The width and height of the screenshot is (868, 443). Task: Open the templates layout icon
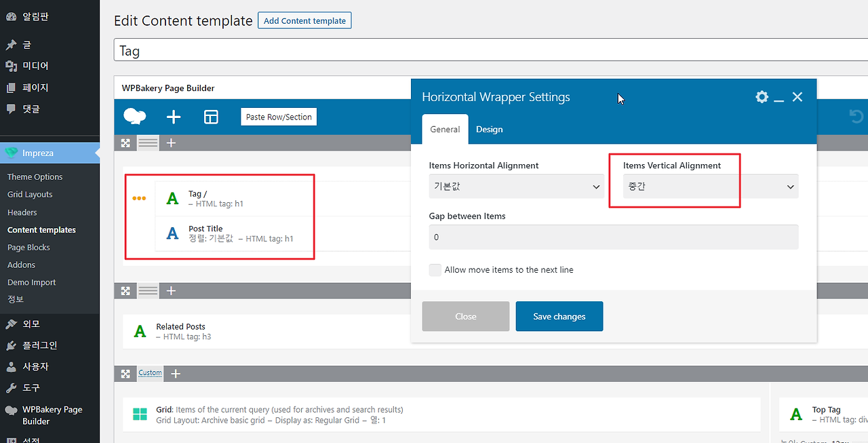[x=211, y=117]
